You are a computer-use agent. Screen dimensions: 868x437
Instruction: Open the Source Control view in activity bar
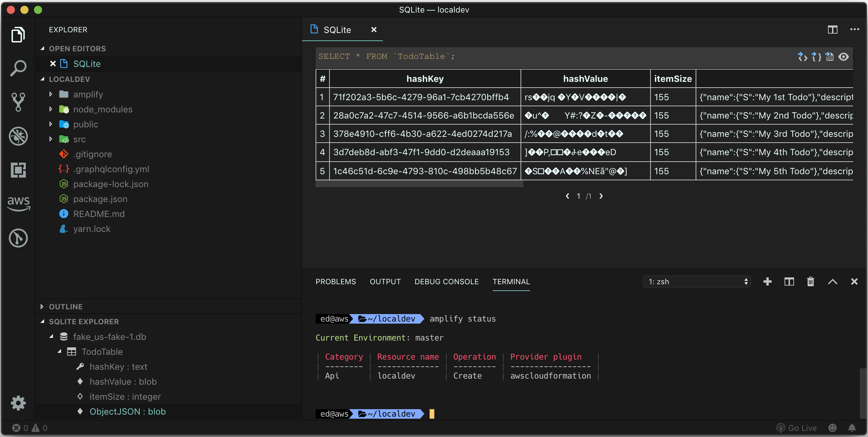18,102
